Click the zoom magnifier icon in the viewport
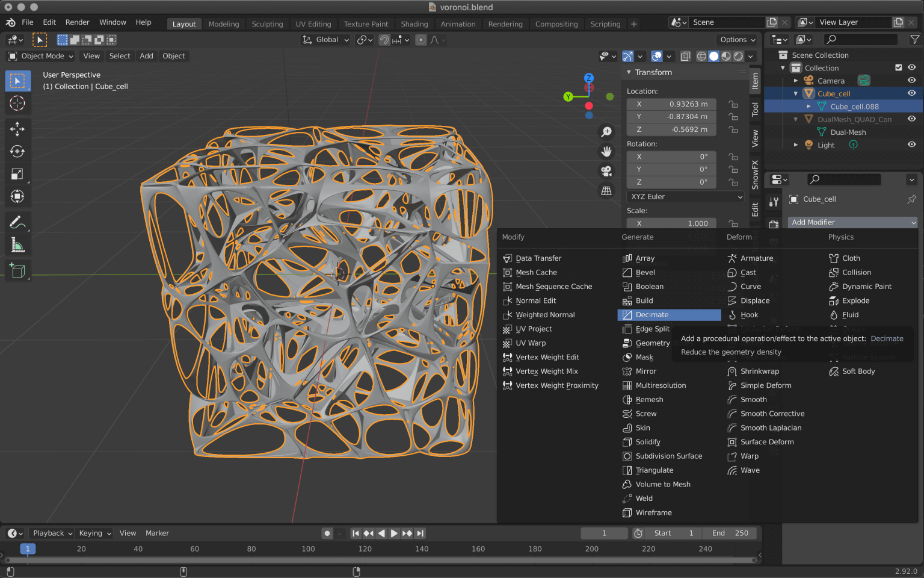 click(x=606, y=131)
